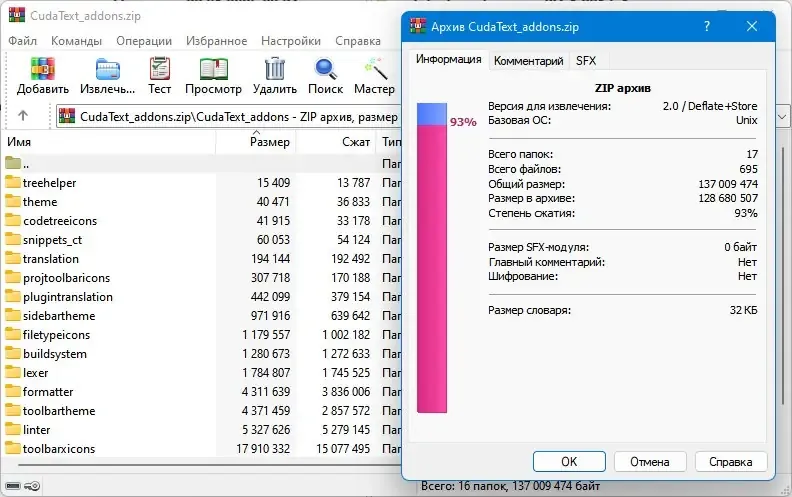792x497 pixels.
Task: Open the Избранное menu
Action: coord(216,41)
